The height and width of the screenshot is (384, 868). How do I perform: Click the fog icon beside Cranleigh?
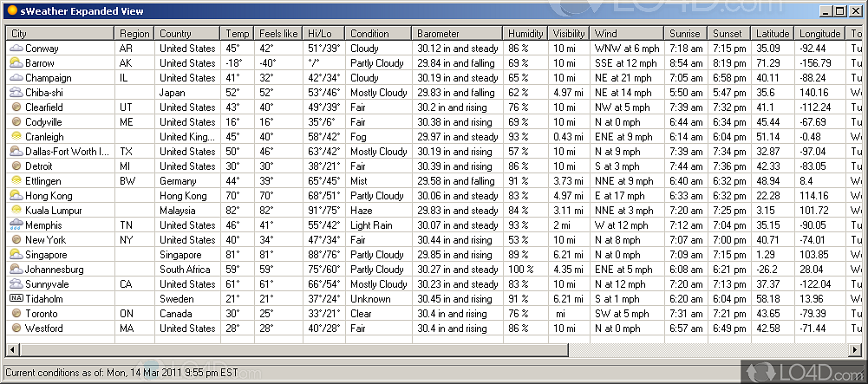pos(16,137)
